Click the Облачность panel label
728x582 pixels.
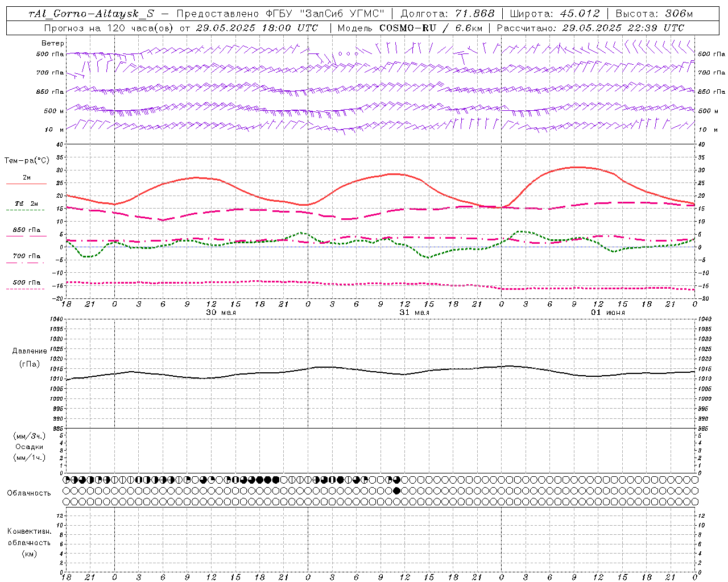[29, 493]
